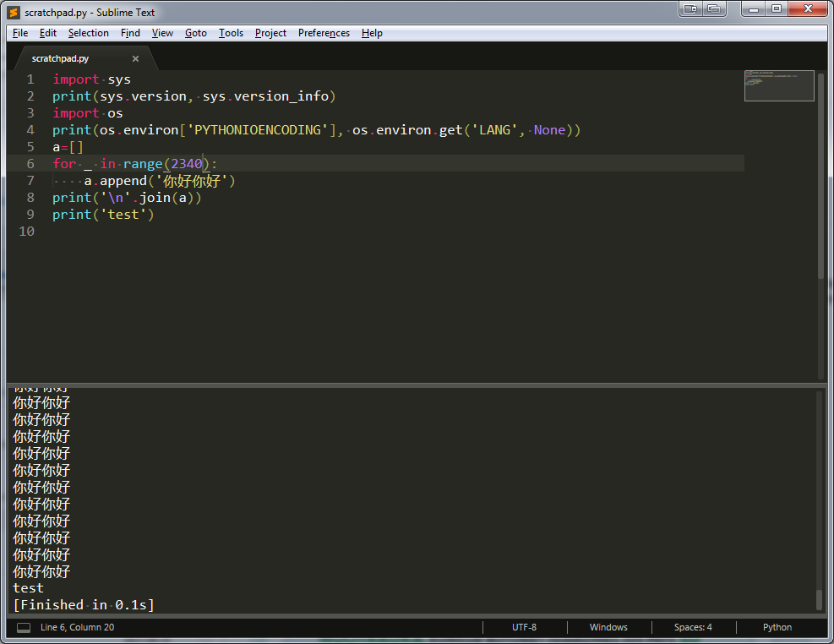Viewport: 834px width, 644px height.
Task: Open the Edit menu
Action: 48,33
